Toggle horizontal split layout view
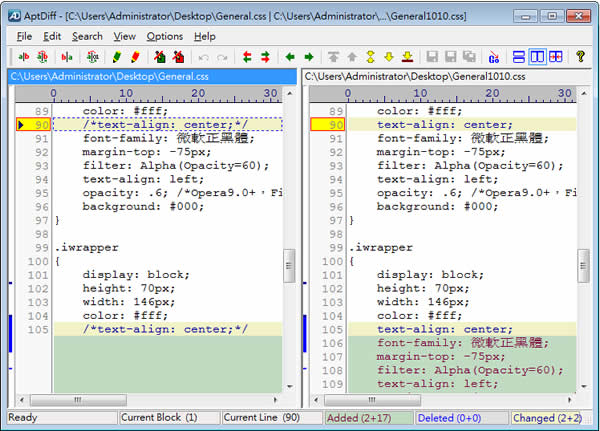Screen dimensions: 600x431 pyautogui.click(x=519, y=57)
